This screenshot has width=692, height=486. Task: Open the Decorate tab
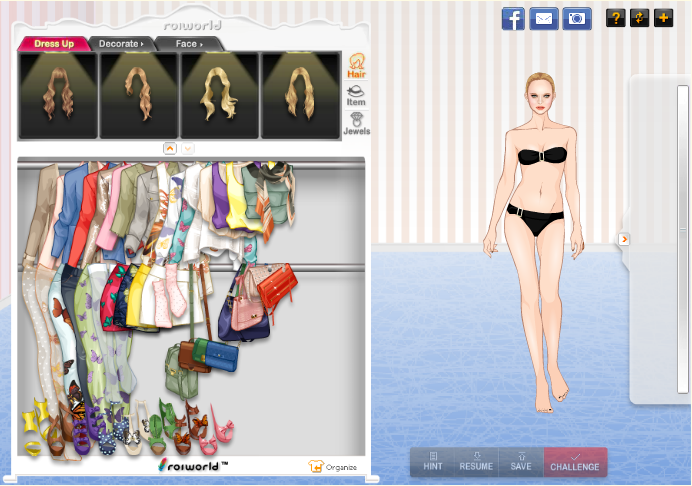coord(120,44)
